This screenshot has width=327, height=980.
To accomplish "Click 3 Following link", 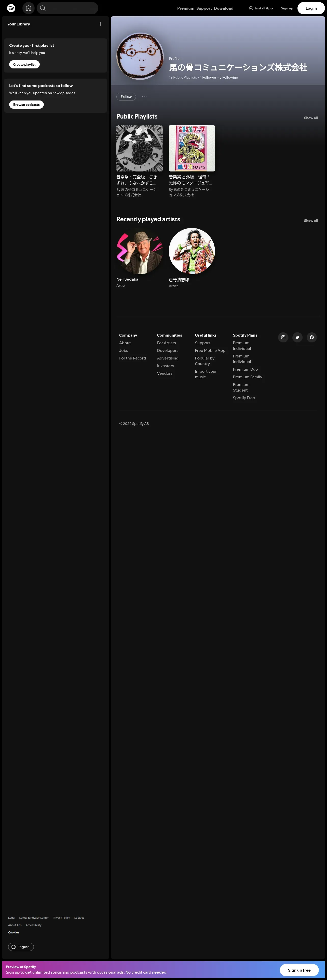I will (x=229, y=77).
